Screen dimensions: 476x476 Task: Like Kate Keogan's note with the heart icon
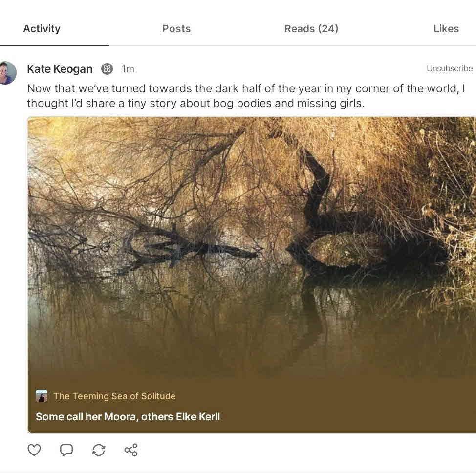pos(34,450)
